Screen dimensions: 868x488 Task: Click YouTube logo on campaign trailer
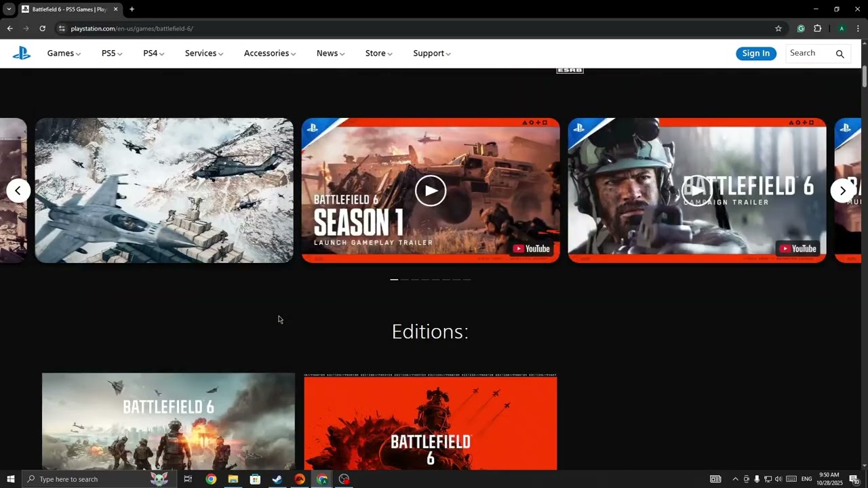798,249
